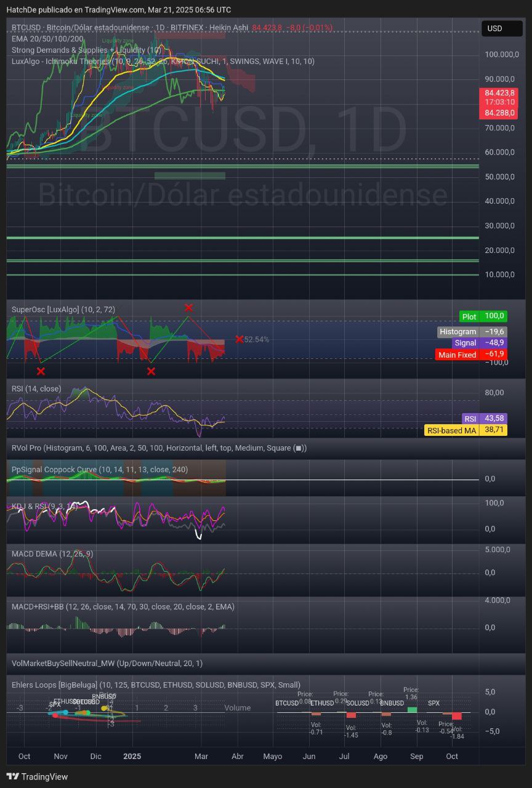Select Strong Demands & Supplies + Liquidity indicator label

pyautogui.click(x=86, y=50)
